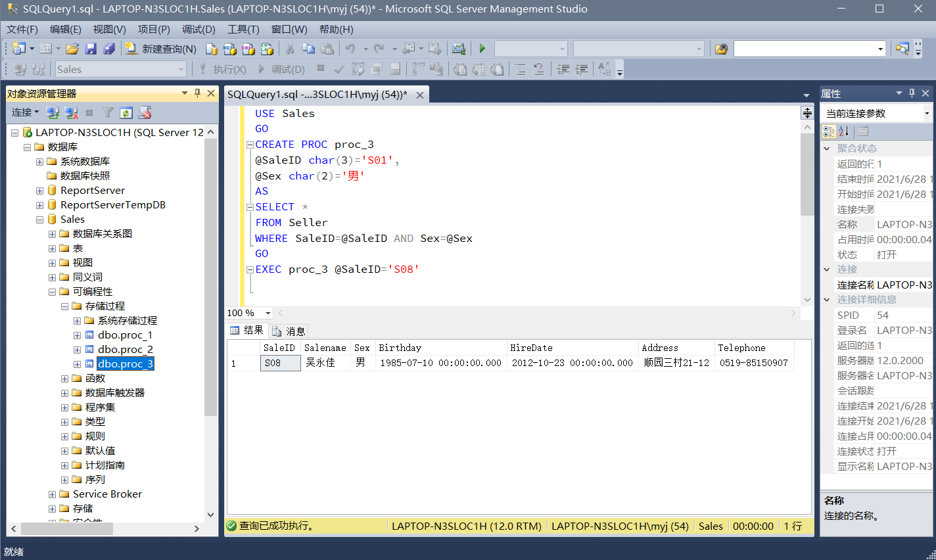The height and width of the screenshot is (560, 936).
Task: Switch to the 消息 results tab
Action: (289, 331)
